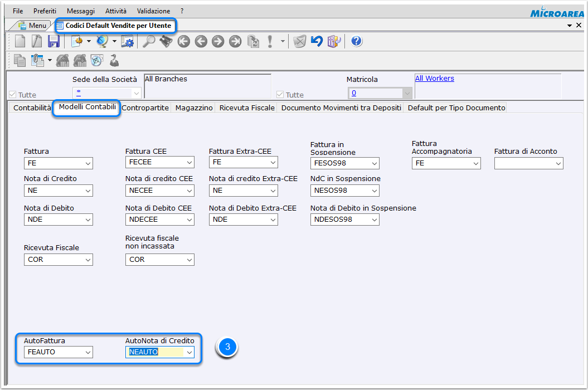This screenshot has height=390, width=588.
Task: Open Default per Tipo Documento tab
Action: coord(456,108)
